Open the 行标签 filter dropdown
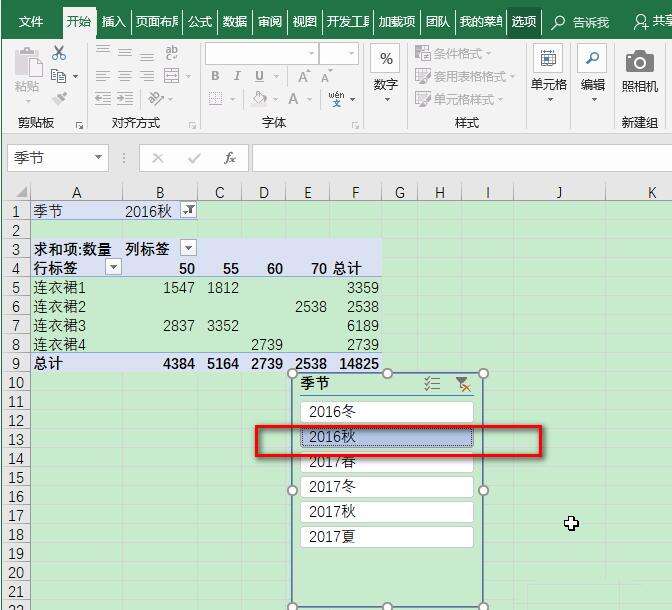The width and height of the screenshot is (672, 610). [x=114, y=267]
